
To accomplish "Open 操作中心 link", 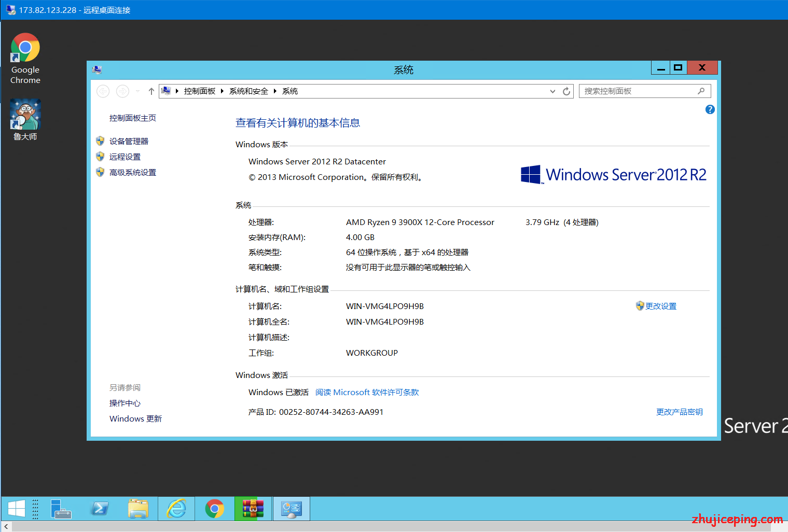I will point(125,403).
